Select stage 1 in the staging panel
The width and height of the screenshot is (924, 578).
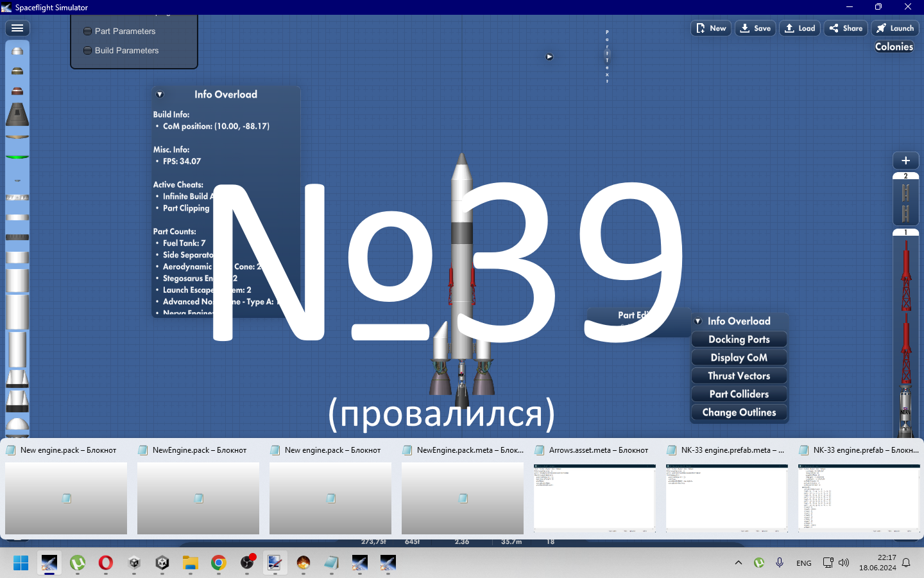pyautogui.click(x=905, y=334)
